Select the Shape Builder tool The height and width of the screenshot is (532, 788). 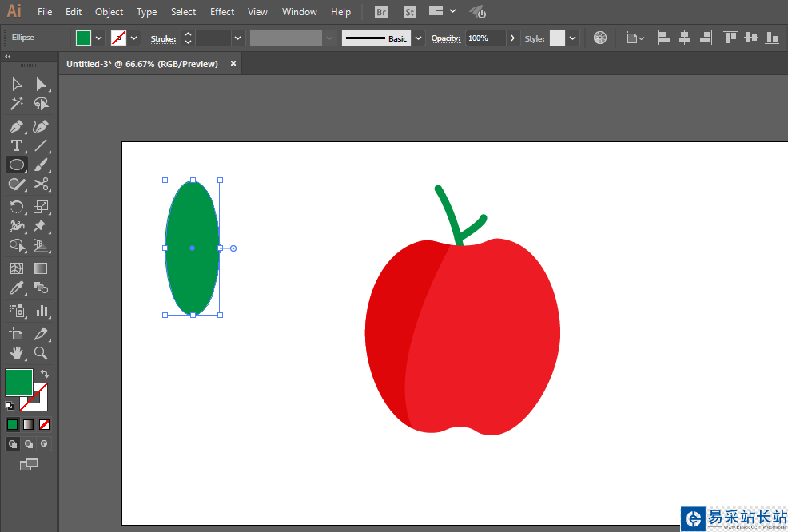tap(17, 245)
